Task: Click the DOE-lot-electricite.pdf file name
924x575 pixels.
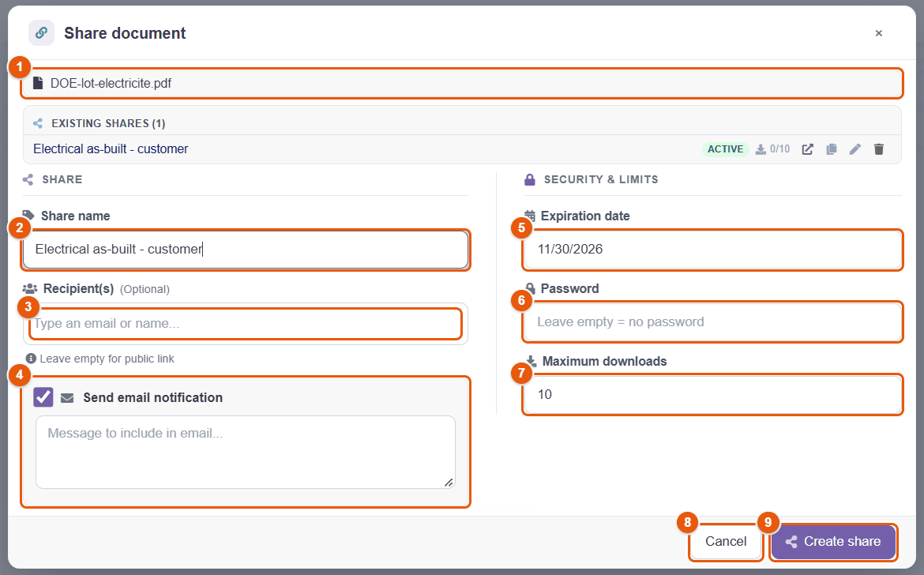Action: pyautogui.click(x=111, y=83)
